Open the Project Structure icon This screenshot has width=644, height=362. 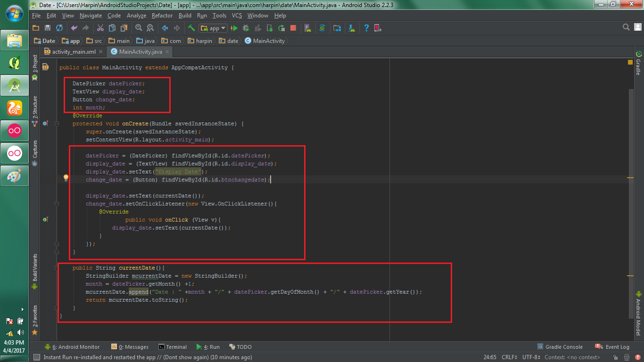337,28
